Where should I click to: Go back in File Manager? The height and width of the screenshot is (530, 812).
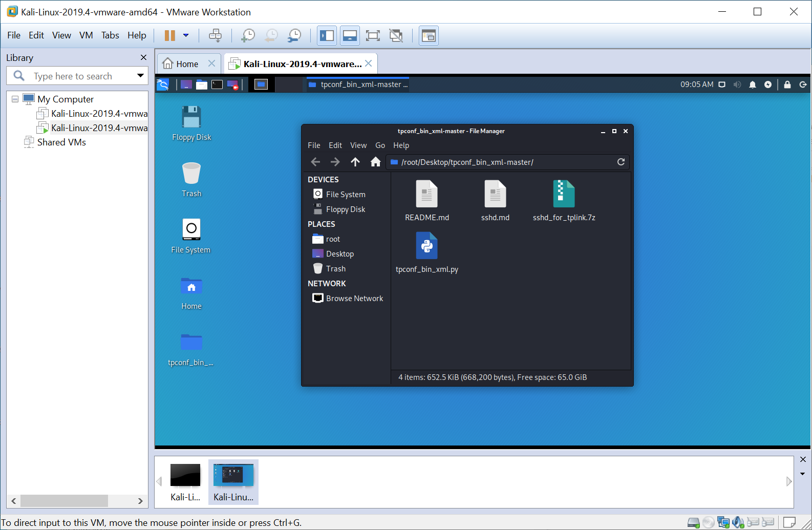point(315,162)
